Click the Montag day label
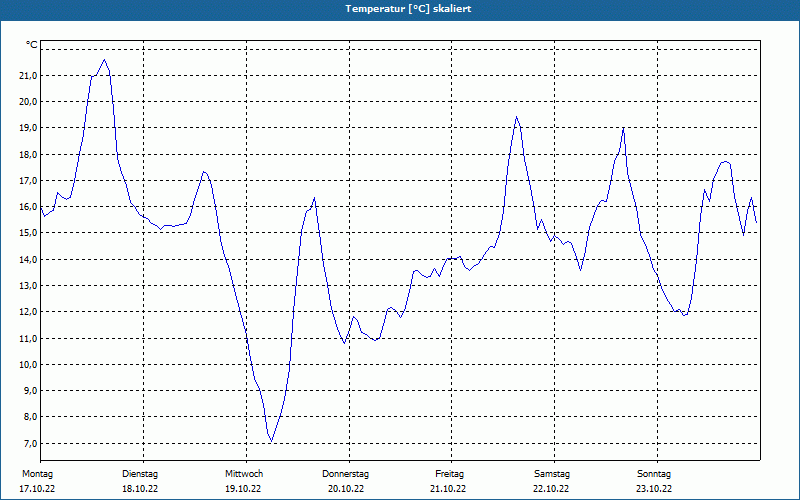This screenshot has height=500, width=800. (37, 474)
